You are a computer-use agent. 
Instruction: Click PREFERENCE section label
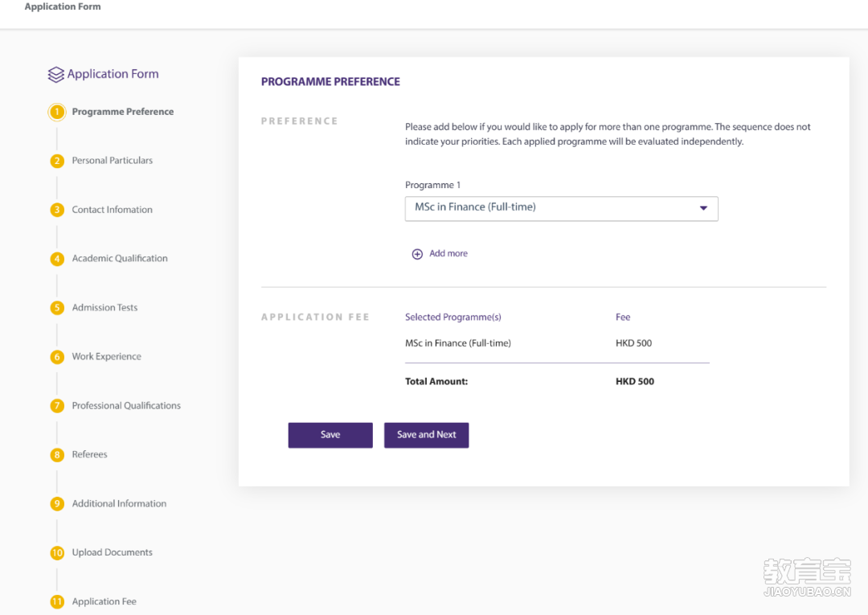pyautogui.click(x=300, y=121)
